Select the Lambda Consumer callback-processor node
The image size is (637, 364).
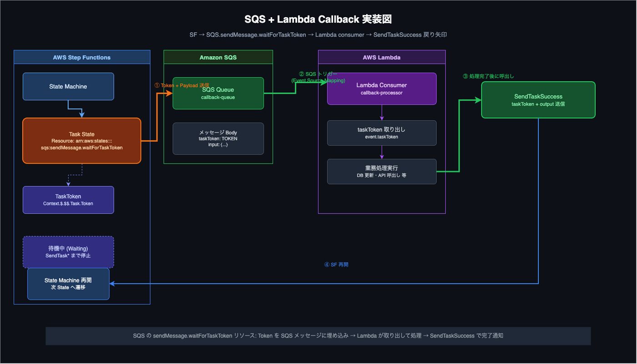click(x=382, y=89)
